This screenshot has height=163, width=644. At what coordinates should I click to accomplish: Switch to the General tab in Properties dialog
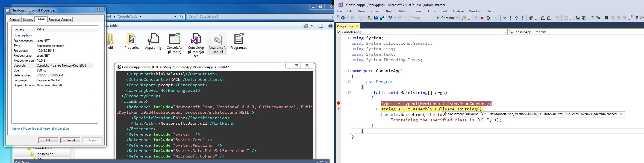[14, 20]
